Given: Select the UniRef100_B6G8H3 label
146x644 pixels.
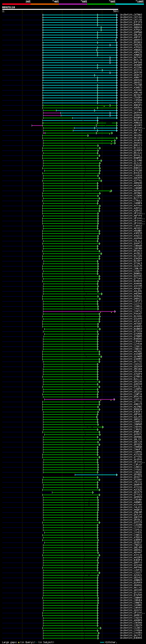Looking at the screenshot, I should (x=131, y=191).
